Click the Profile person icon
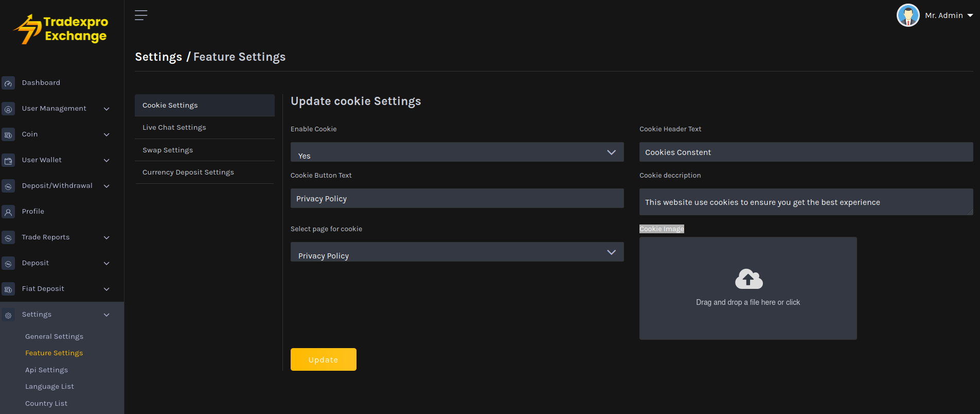980x414 pixels. coord(8,212)
